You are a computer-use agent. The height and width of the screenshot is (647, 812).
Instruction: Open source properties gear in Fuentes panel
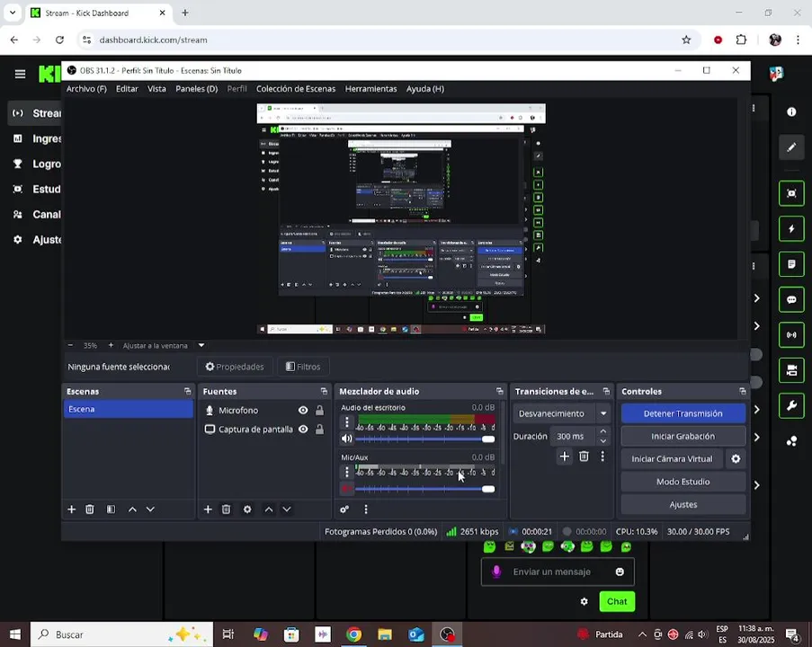247,510
